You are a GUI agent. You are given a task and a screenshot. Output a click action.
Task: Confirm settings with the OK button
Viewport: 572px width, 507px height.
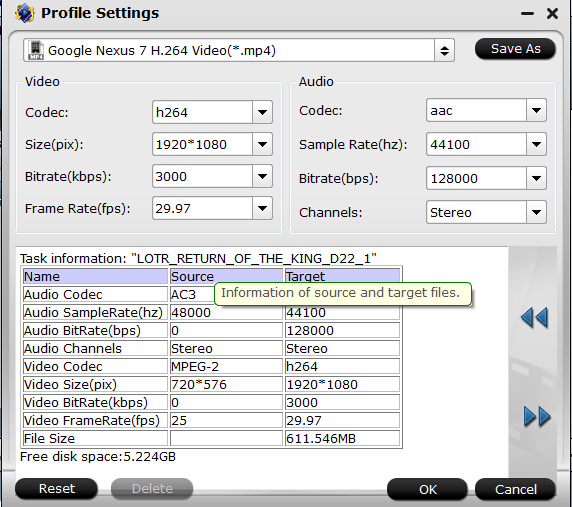point(427,489)
